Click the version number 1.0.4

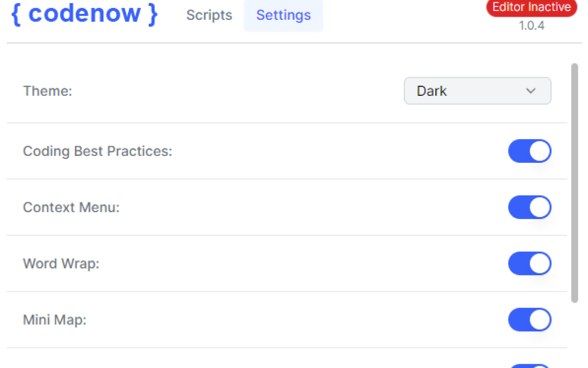[x=531, y=26]
